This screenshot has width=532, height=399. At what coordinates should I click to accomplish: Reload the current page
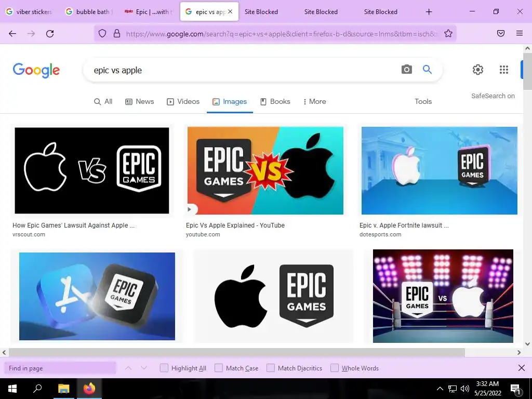(x=50, y=33)
